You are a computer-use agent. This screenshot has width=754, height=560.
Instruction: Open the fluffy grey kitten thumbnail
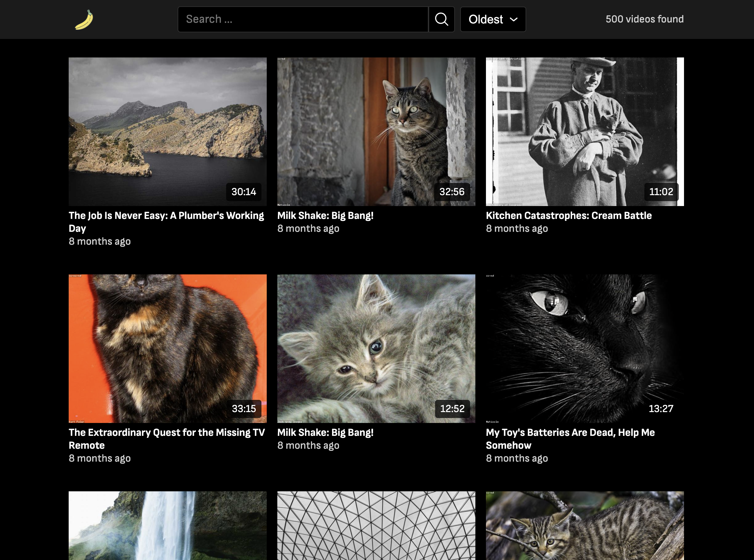[x=376, y=348]
